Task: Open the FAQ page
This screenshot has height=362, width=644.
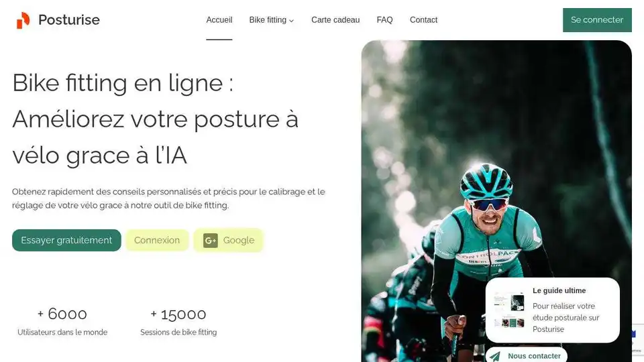Action: (384, 19)
